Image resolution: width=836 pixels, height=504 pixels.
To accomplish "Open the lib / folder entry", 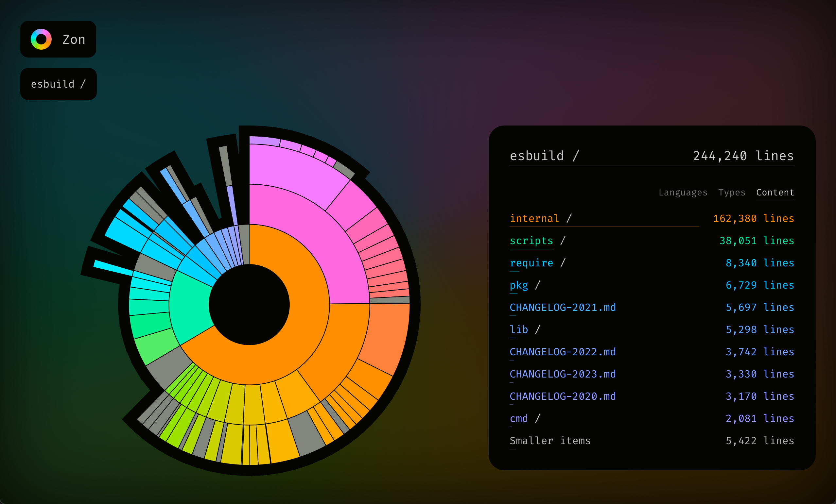I will (652, 330).
